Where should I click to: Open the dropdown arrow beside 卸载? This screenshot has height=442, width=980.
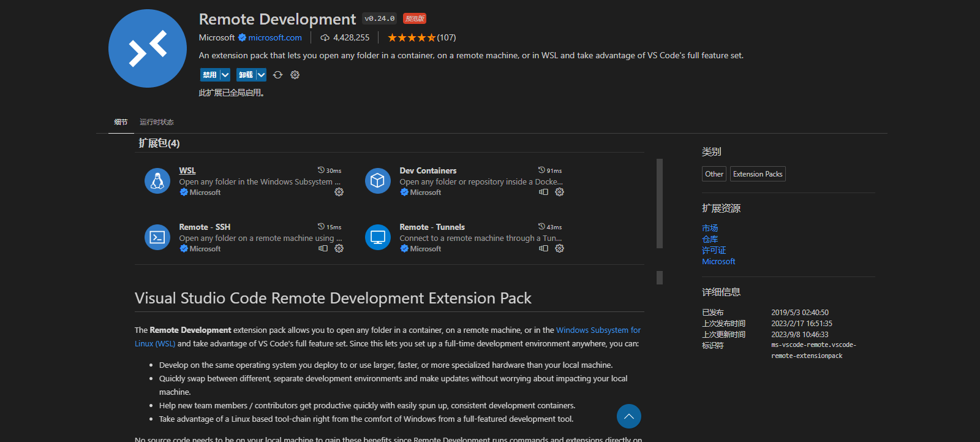(x=262, y=75)
